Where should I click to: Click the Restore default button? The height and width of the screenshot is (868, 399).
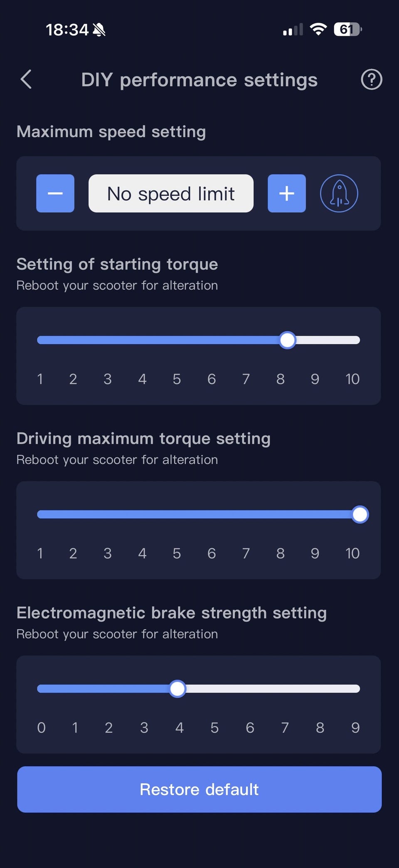[199, 789]
